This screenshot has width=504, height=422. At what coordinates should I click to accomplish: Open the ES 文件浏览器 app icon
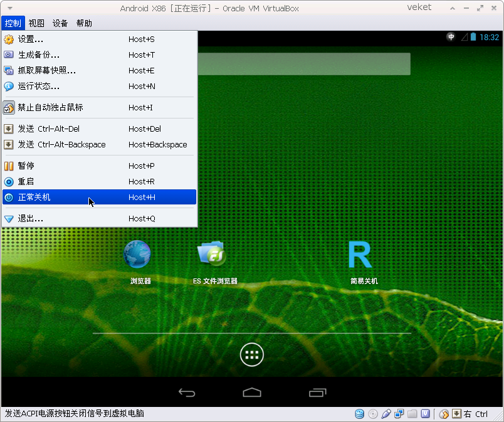click(x=212, y=254)
